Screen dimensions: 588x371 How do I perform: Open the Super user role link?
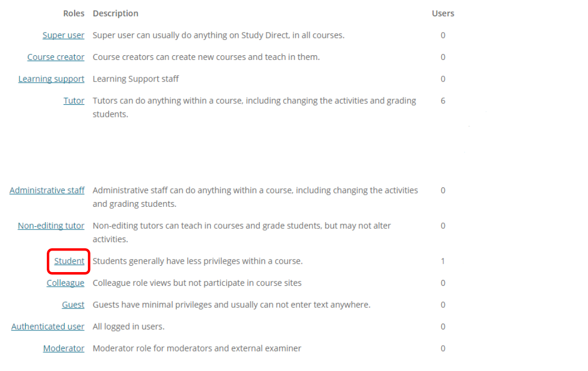click(x=63, y=35)
